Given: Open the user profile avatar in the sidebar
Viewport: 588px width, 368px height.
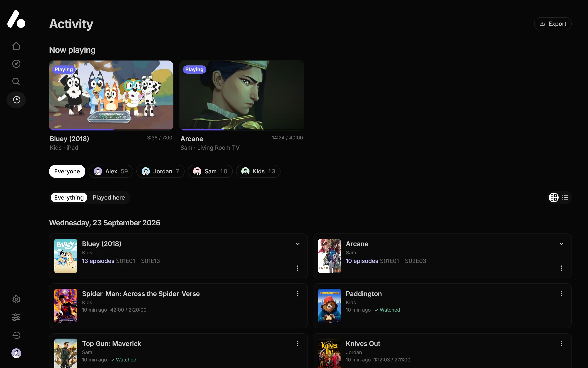Looking at the screenshot, I should click(16, 353).
